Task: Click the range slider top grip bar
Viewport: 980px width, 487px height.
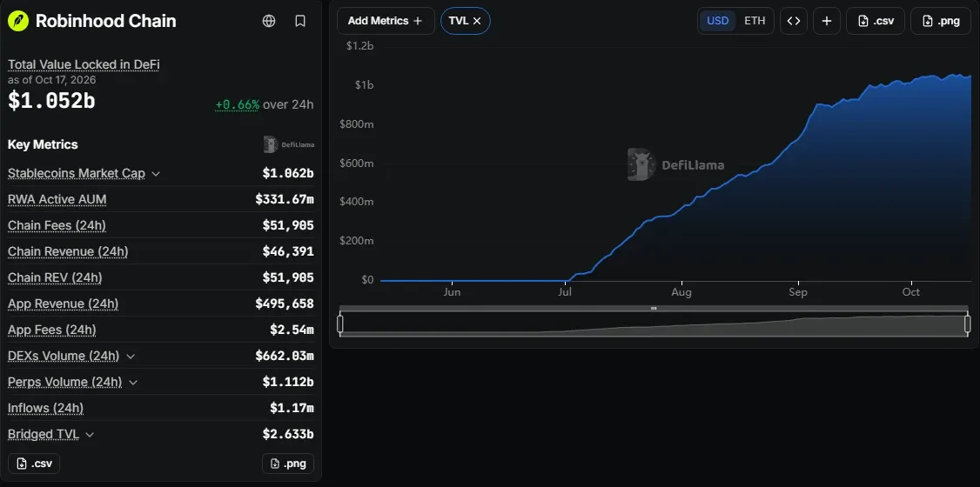Action: [654, 309]
